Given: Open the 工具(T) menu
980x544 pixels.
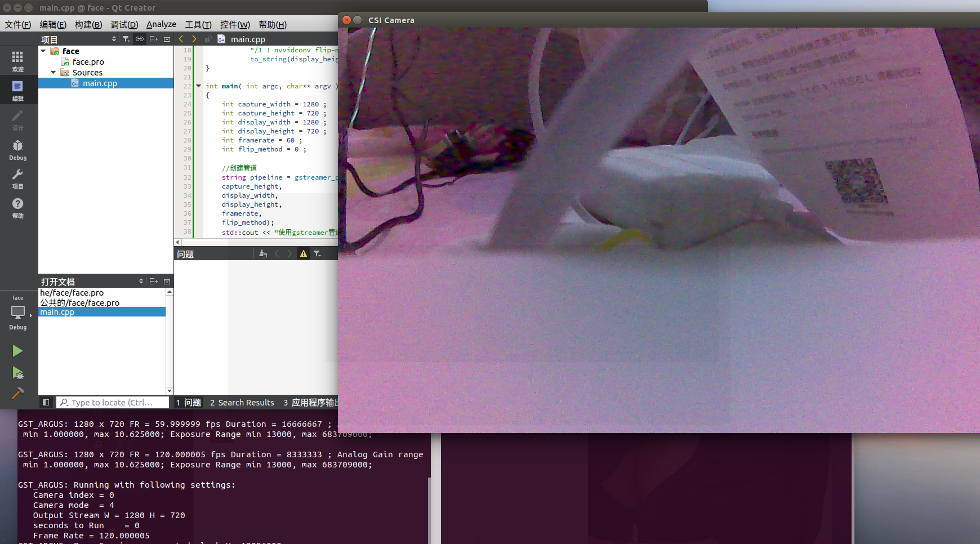Looking at the screenshot, I should [x=198, y=25].
